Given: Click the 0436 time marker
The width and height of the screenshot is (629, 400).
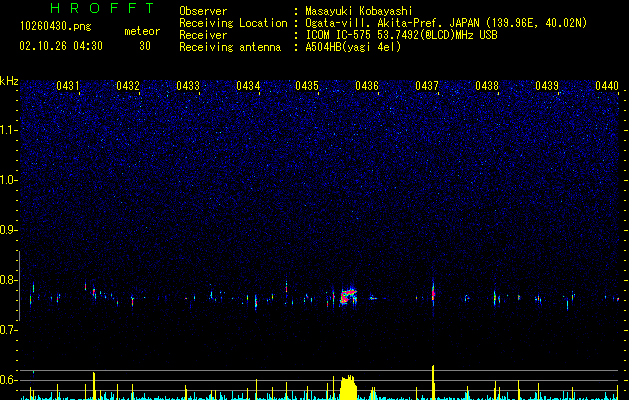Looking at the screenshot, I should point(367,86).
